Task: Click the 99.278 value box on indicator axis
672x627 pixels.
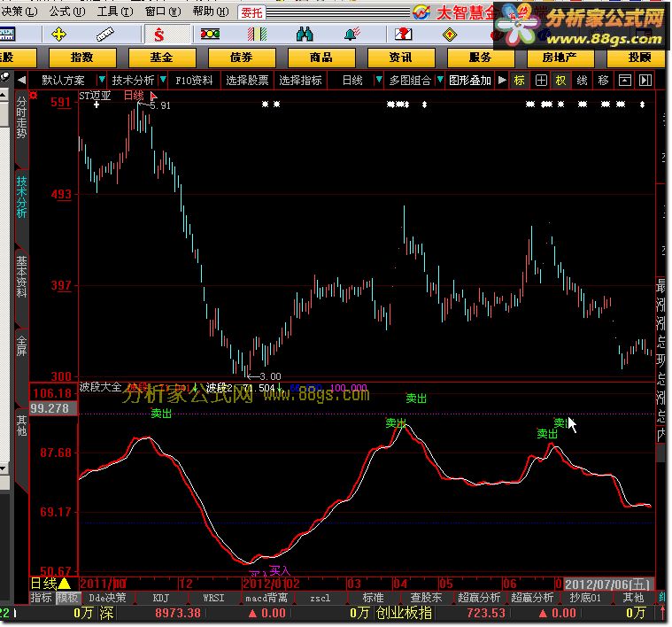Action: point(52,408)
